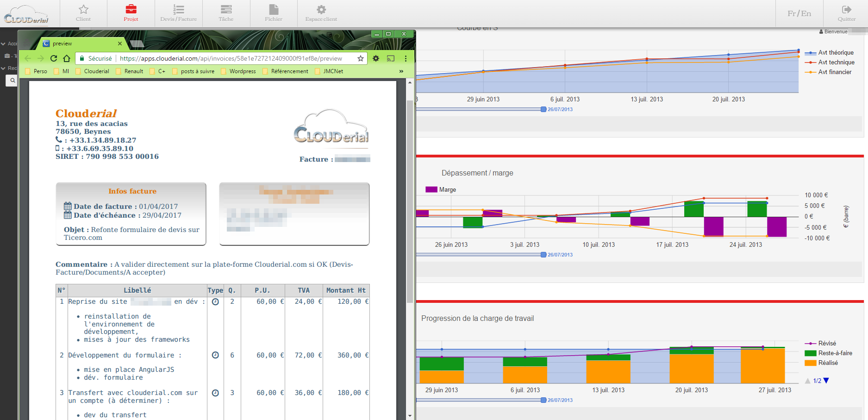868x420 pixels.
Task: Click the greyed previous legend page arrow
Action: (x=808, y=381)
